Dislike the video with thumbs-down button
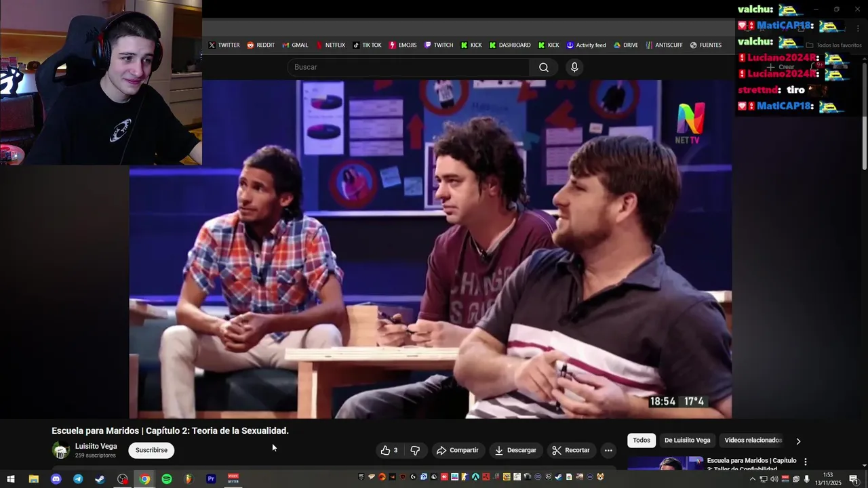868x488 pixels. point(415,450)
